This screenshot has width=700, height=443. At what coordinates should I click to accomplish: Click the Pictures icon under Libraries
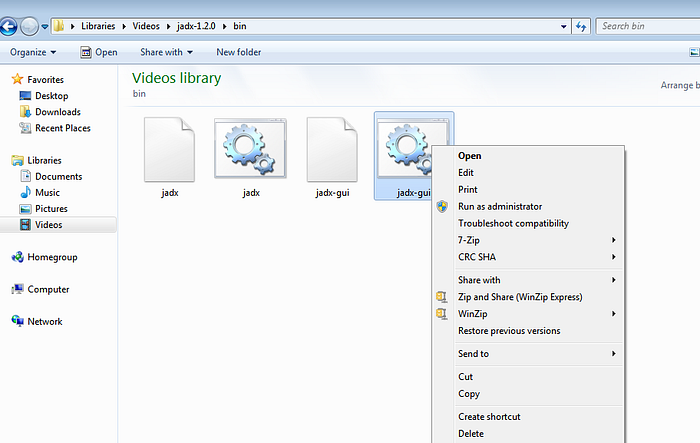pos(25,209)
